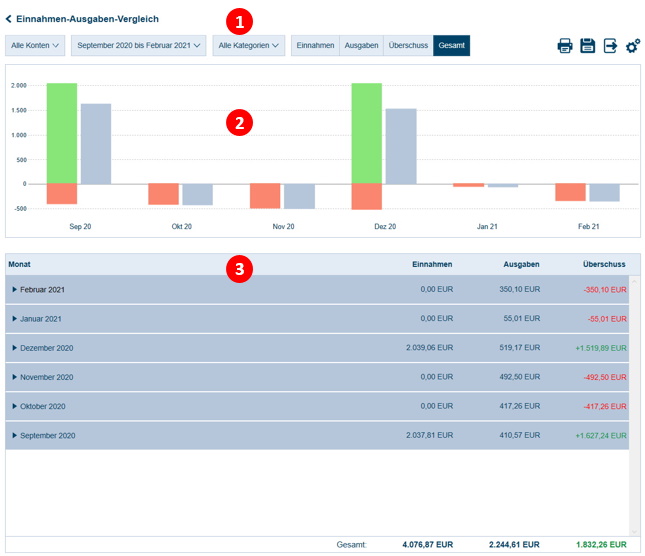This screenshot has width=645, height=556.
Task: Click the +1.519,89 EUR surplus value
Action: pos(601,348)
